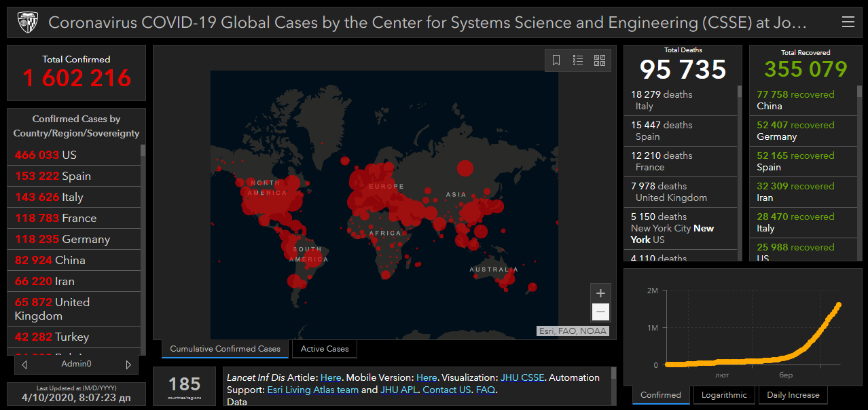Open map bookmarks icon
The height and width of the screenshot is (410, 868).
(556, 60)
